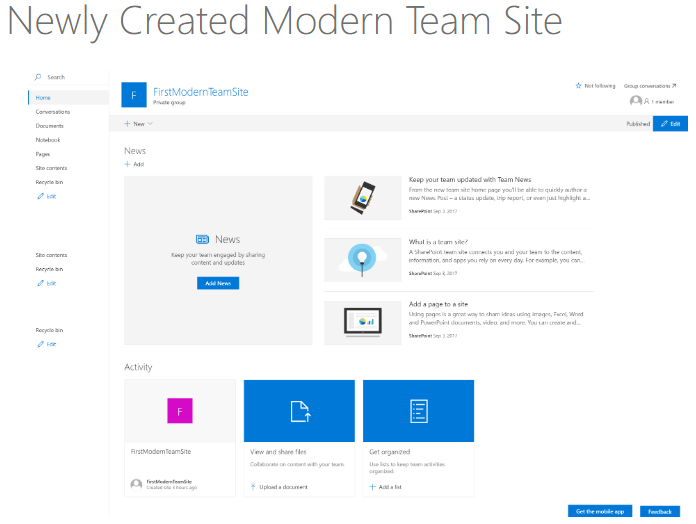Click the Feedback button
Screen dimensions: 696x524
tap(660, 512)
